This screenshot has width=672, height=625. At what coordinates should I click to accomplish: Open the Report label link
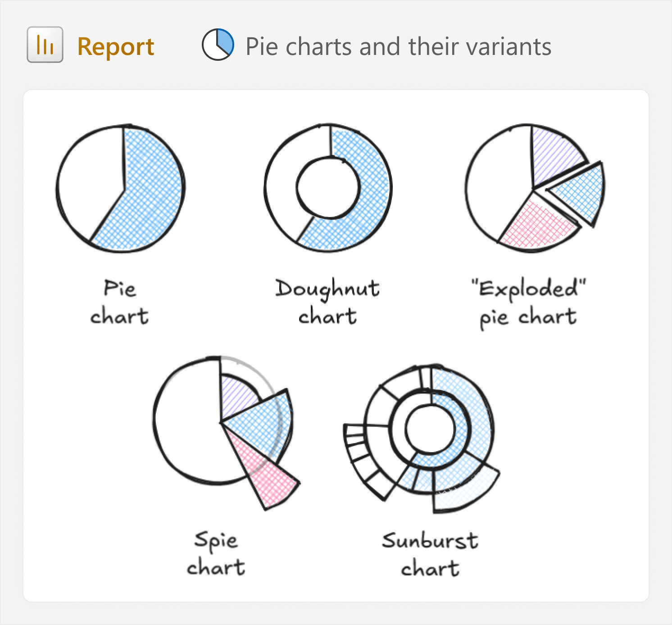tap(116, 46)
